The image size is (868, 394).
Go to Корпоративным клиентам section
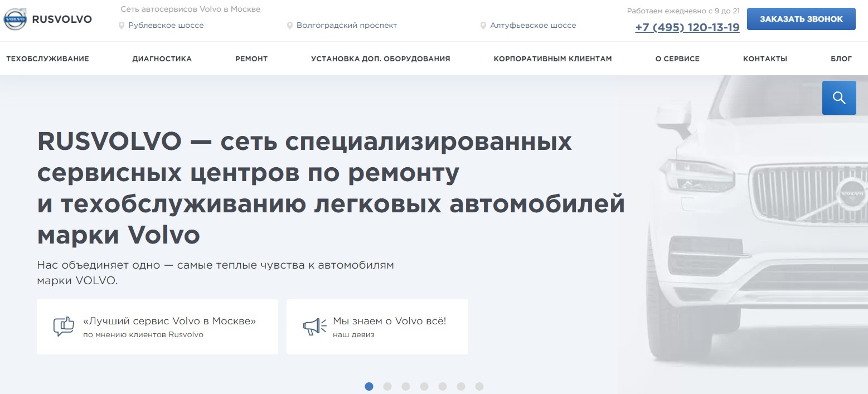point(552,59)
